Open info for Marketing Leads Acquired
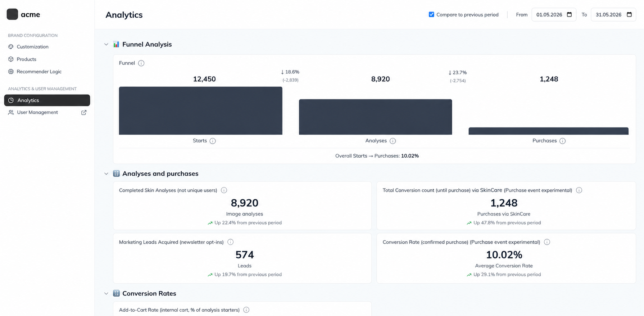This screenshot has width=644, height=316. click(x=230, y=242)
